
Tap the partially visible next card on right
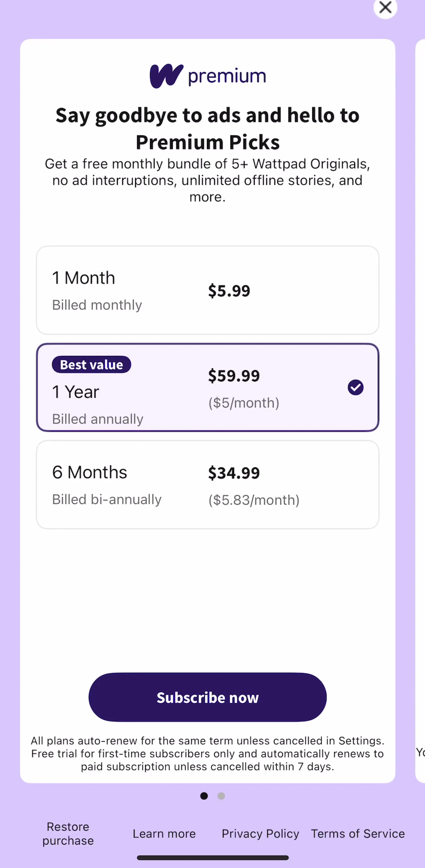[420, 411]
